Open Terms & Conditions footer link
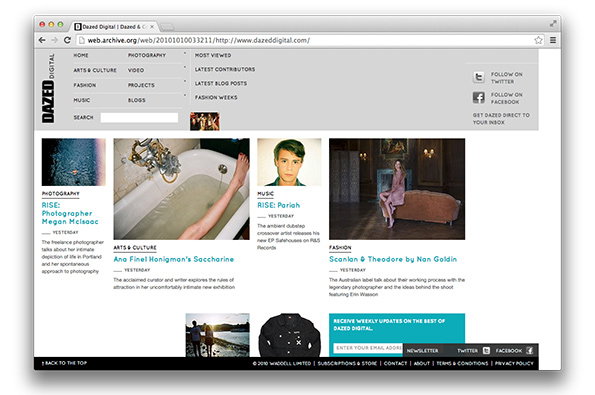The image size is (595, 395). tap(462, 364)
